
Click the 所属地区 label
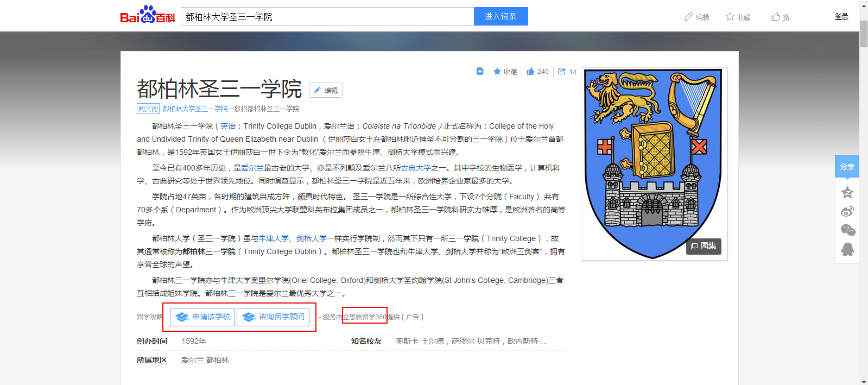(152, 360)
